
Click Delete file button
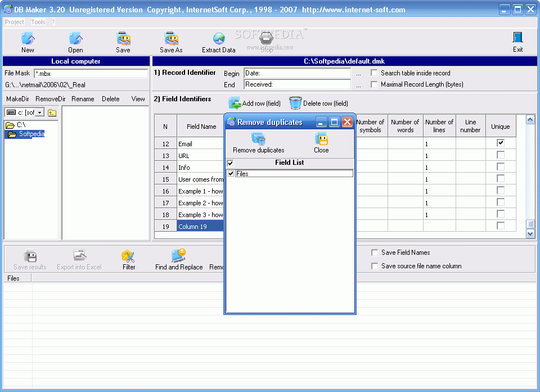click(111, 99)
